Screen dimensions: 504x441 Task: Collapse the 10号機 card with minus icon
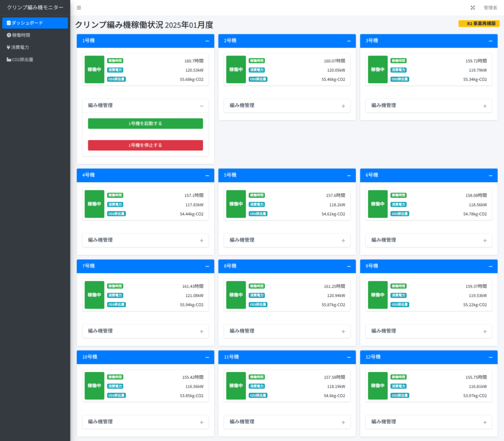(207, 357)
